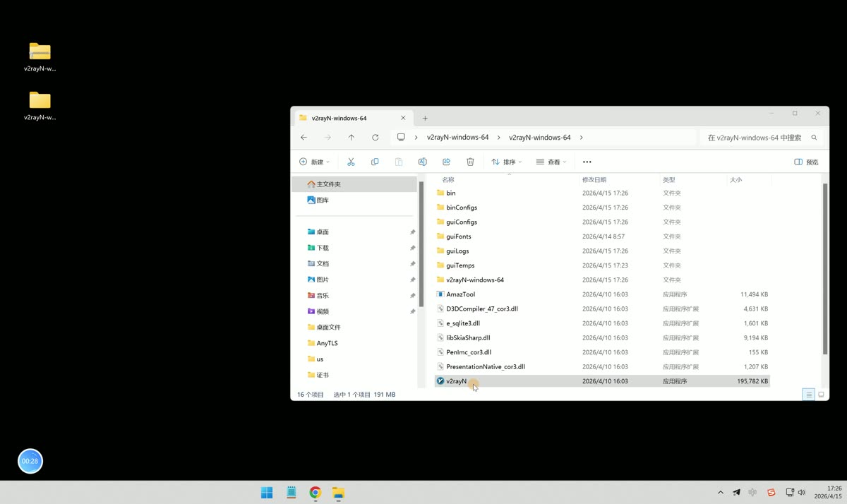Switch to details view icon in status bar

point(809,395)
